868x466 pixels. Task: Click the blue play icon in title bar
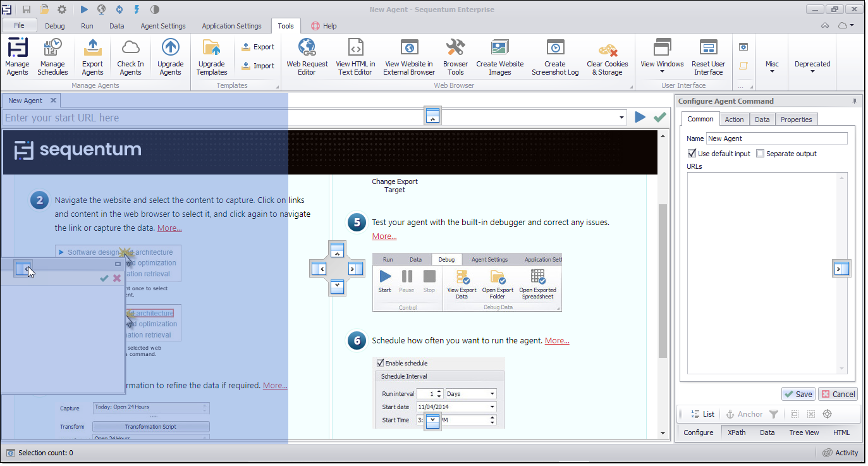coord(85,9)
